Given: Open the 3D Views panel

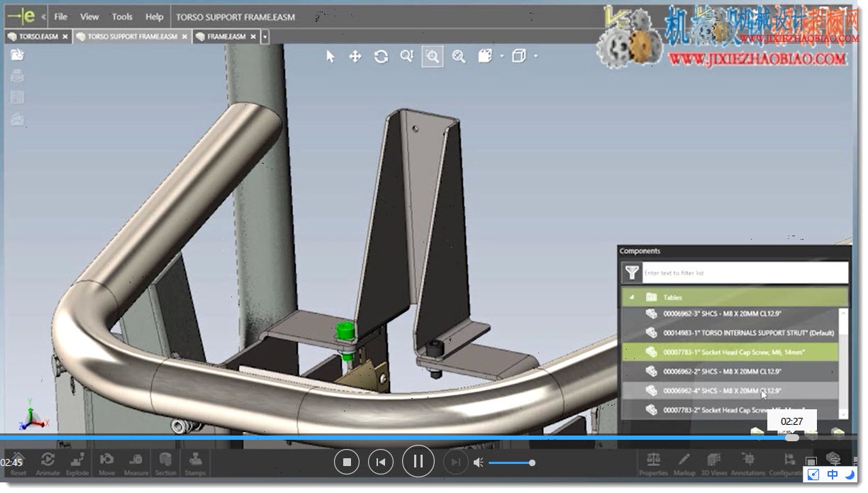Looking at the screenshot, I should [714, 464].
